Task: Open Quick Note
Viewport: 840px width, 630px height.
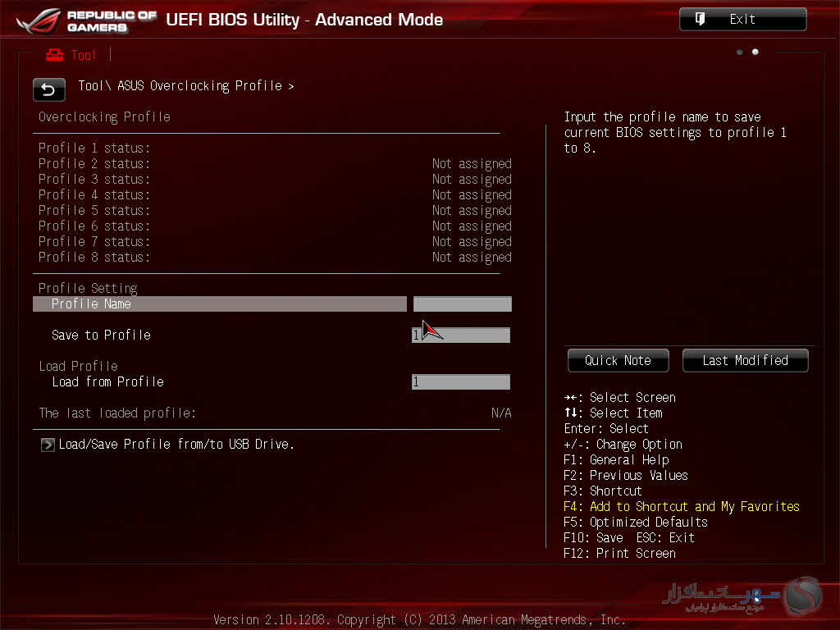Action: point(618,361)
